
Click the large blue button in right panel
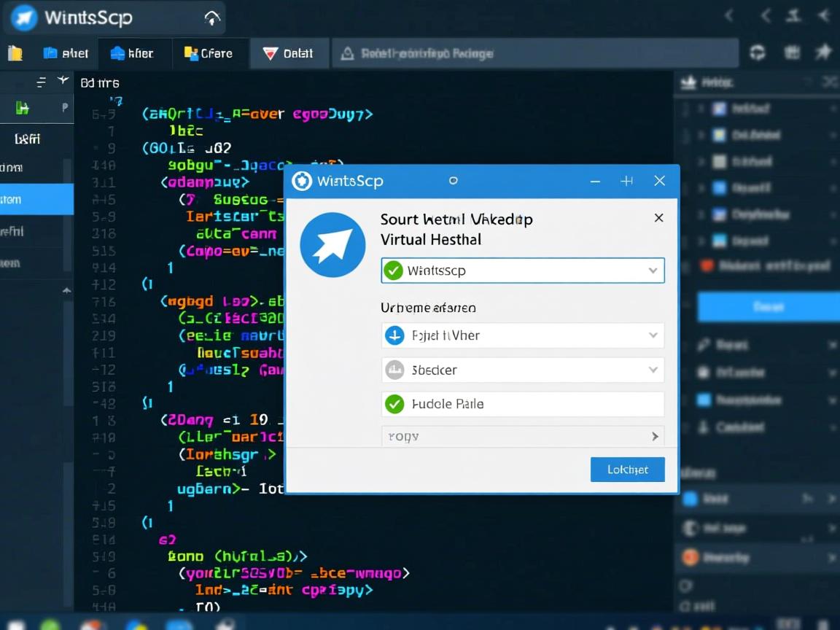pos(768,307)
